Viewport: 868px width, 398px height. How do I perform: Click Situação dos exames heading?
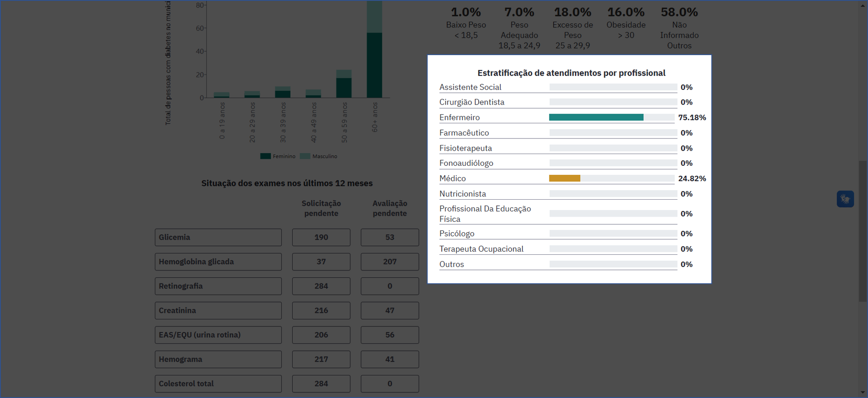click(287, 183)
